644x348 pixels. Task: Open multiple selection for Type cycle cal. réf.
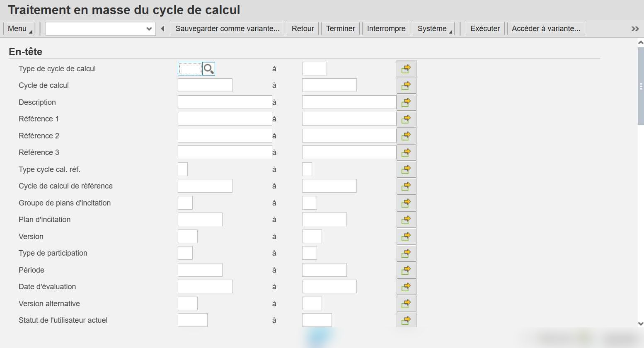point(406,169)
